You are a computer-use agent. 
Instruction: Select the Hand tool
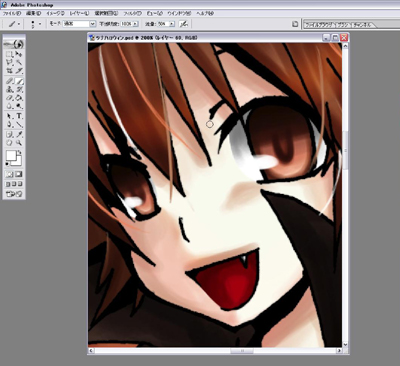9,143
